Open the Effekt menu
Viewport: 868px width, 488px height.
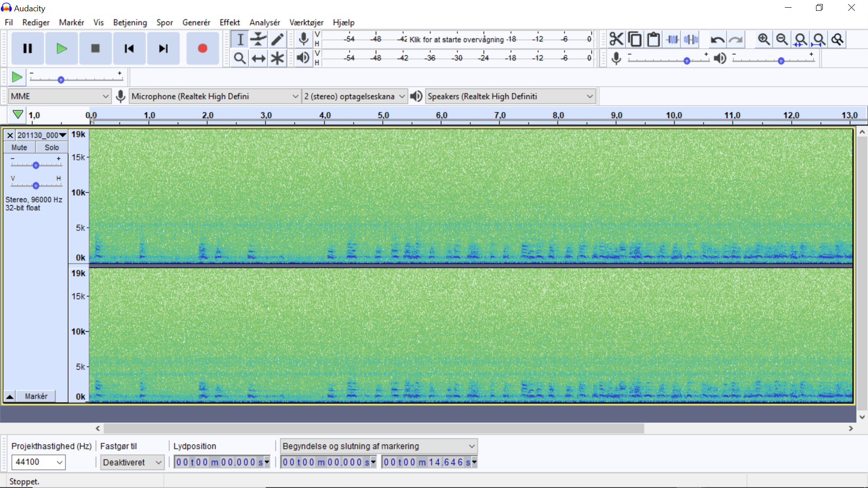pos(230,22)
